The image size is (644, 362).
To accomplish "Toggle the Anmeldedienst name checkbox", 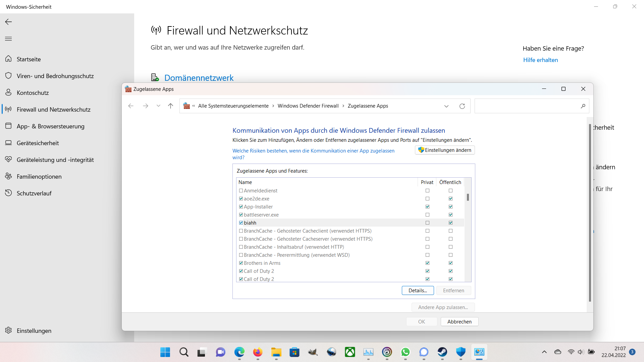I will pyautogui.click(x=241, y=190).
